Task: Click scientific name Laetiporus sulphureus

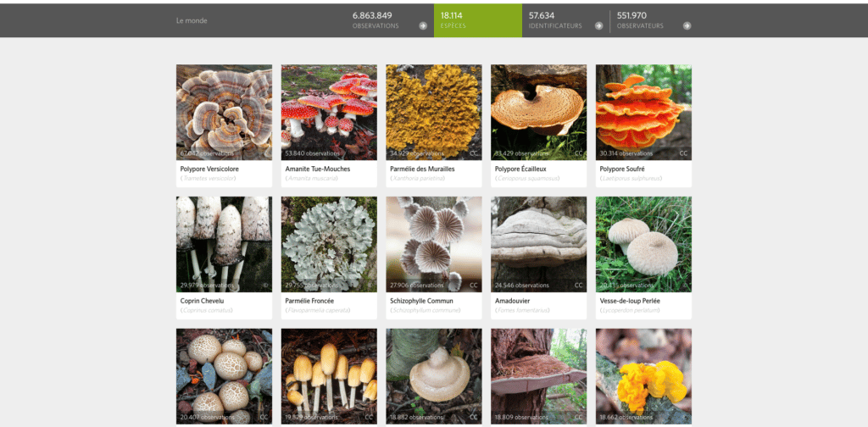Action: (x=631, y=178)
